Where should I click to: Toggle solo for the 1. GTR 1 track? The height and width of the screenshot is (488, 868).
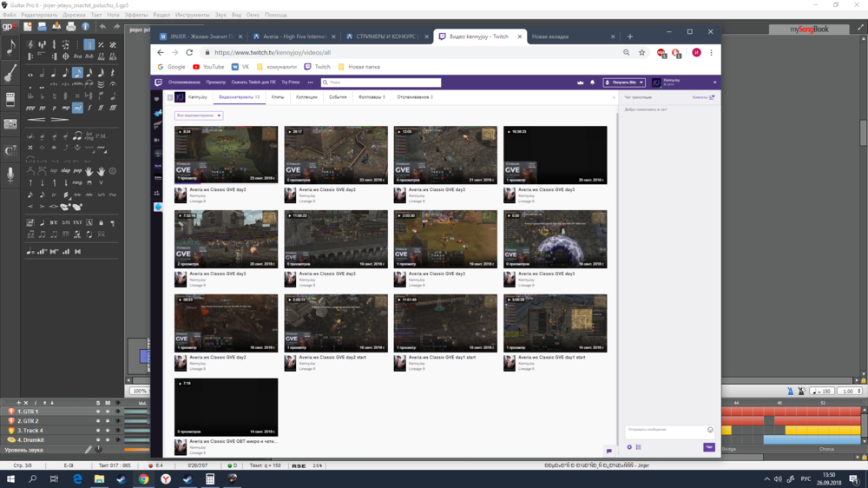coord(98,412)
